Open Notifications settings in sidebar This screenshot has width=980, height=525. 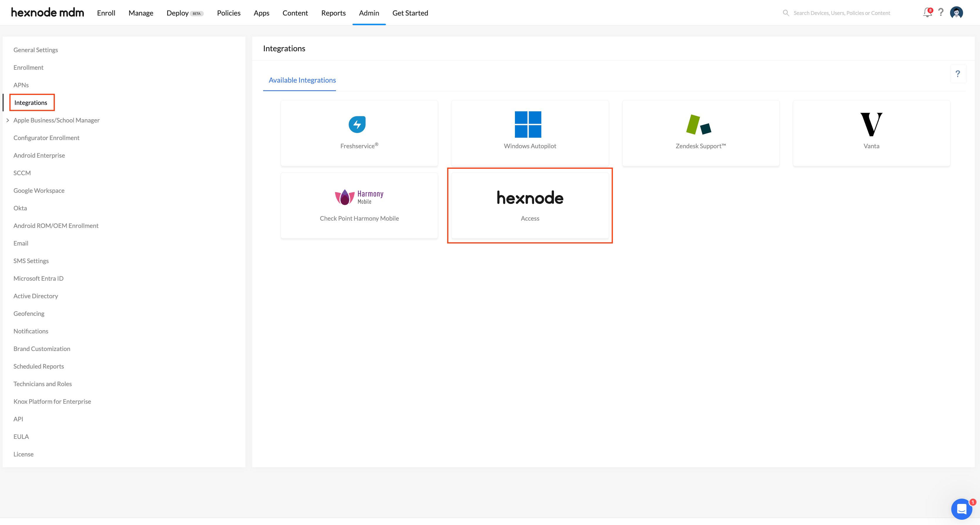tap(31, 331)
